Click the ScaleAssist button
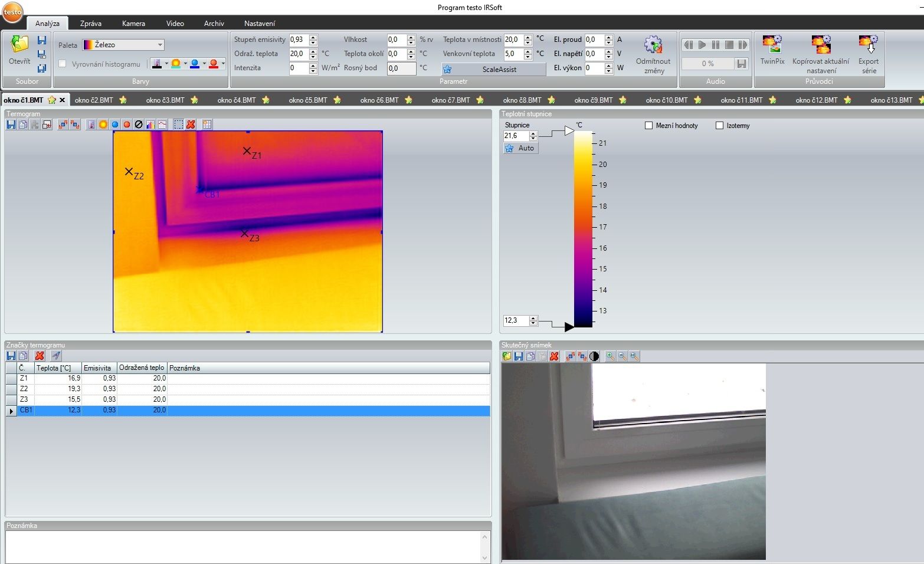The height and width of the screenshot is (564, 924). pos(493,69)
